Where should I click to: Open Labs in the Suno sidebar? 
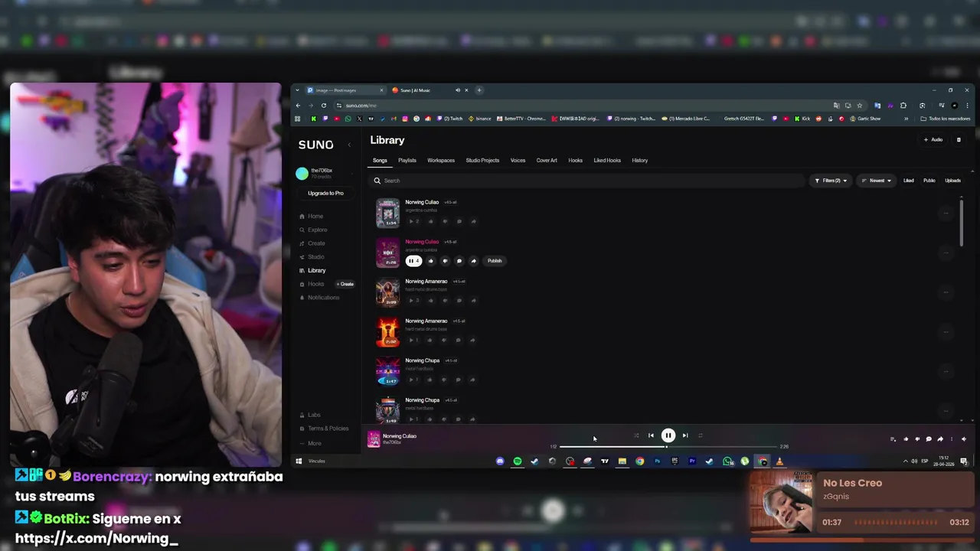[310, 415]
